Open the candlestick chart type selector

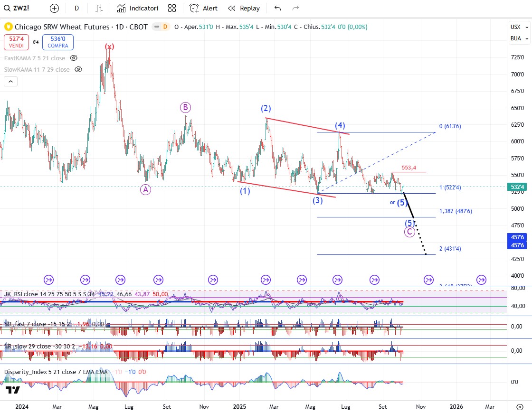click(99, 8)
